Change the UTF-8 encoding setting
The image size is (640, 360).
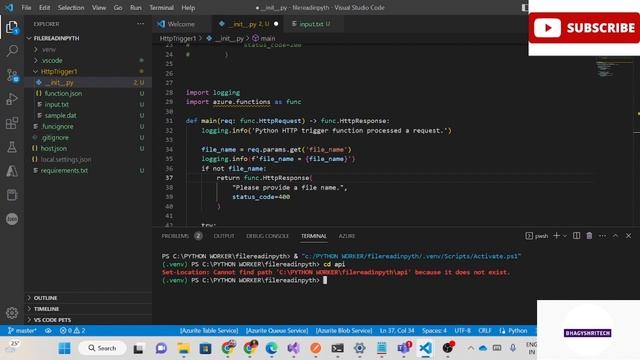462,331
